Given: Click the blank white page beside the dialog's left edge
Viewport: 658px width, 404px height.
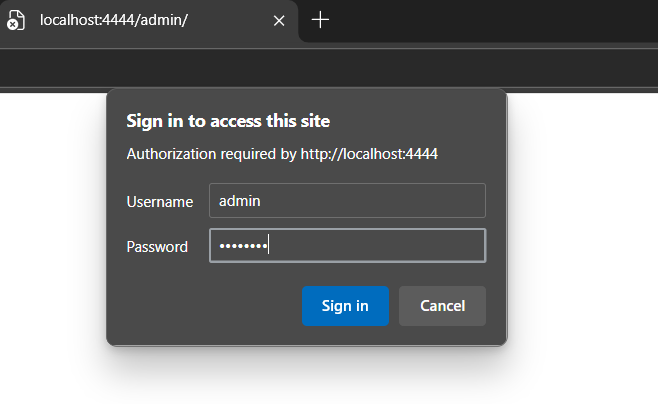Looking at the screenshot, I should 52,248.
